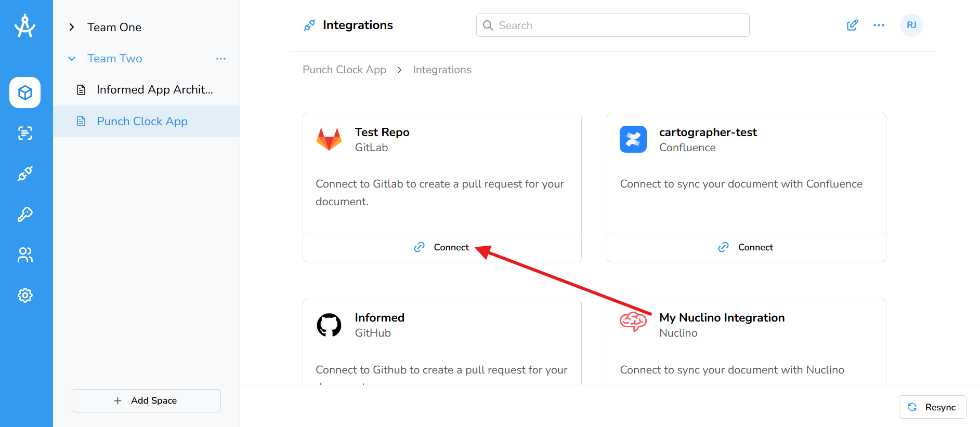The width and height of the screenshot is (980, 427).
Task: Click the plug icon beside Integrations title
Action: [x=309, y=25]
